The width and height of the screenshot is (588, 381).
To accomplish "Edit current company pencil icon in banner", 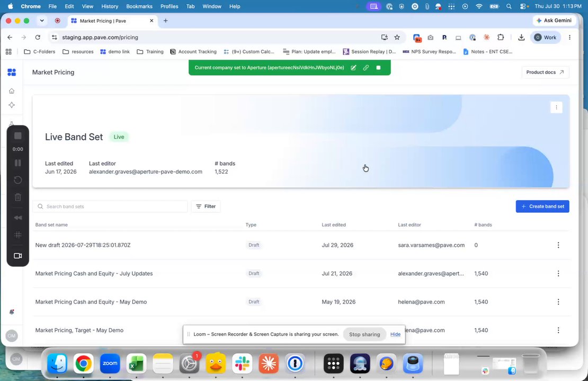I will 353,68.
